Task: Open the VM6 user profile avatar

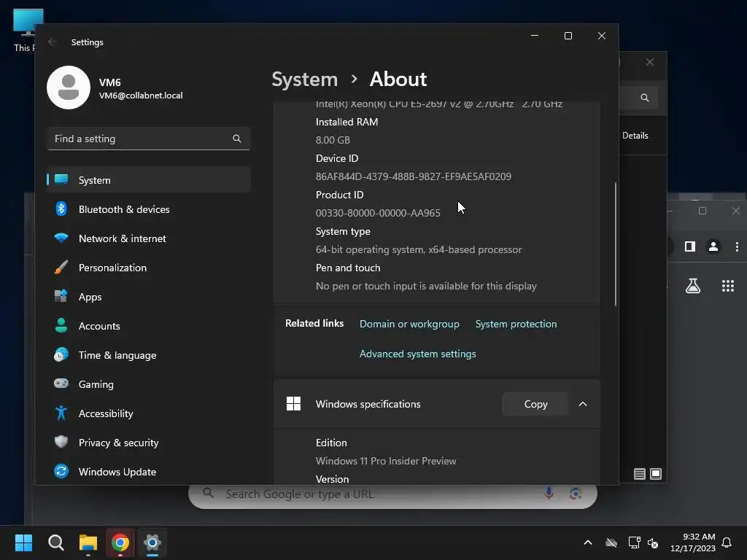Action: 69,87
